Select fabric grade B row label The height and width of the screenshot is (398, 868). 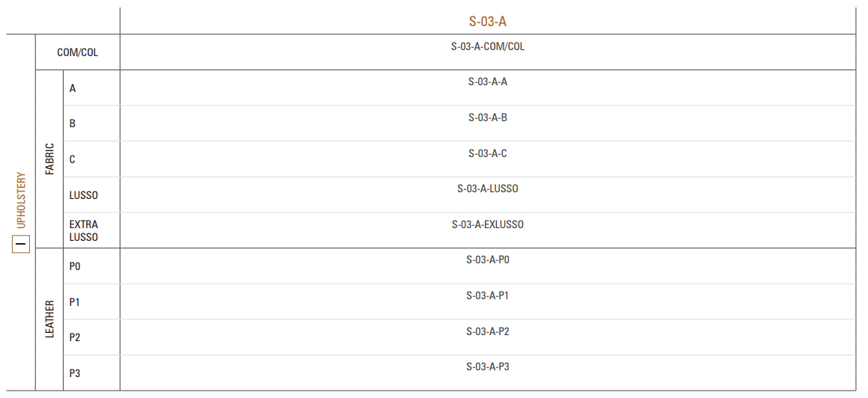[73, 123]
